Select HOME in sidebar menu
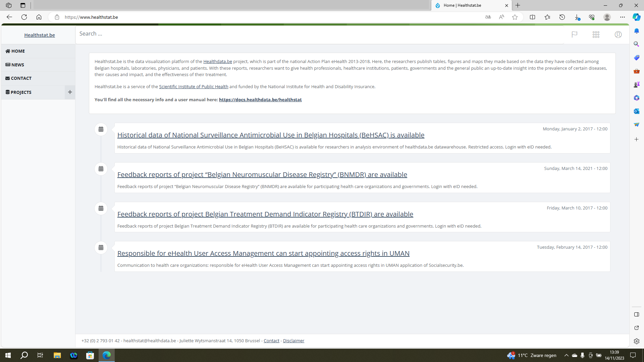The width and height of the screenshot is (644, 362). (18, 51)
